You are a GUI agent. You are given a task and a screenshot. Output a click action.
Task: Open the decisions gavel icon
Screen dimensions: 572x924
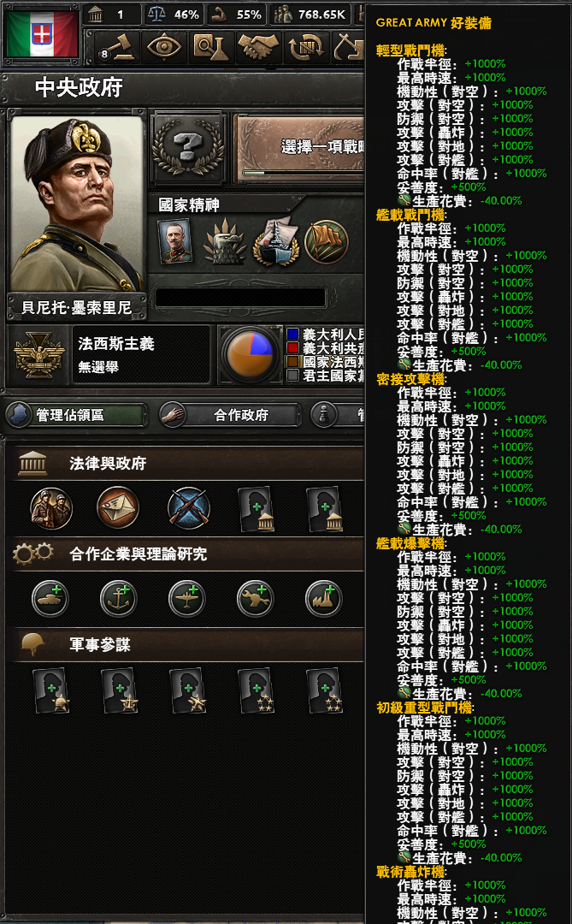(115, 47)
